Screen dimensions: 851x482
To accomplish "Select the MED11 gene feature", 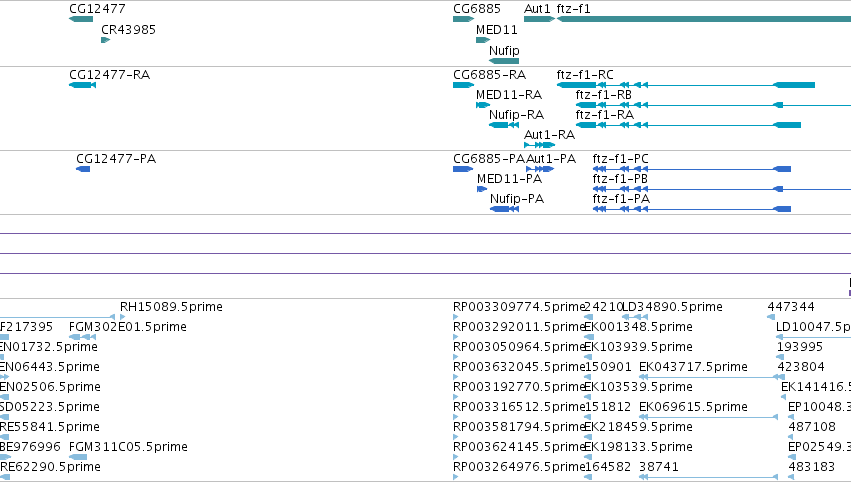I will (482, 40).
